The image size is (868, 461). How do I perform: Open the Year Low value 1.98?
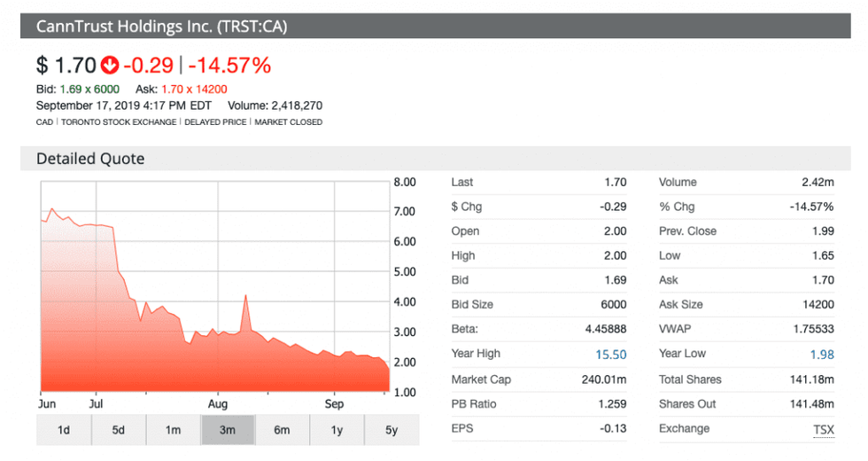(x=821, y=355)
